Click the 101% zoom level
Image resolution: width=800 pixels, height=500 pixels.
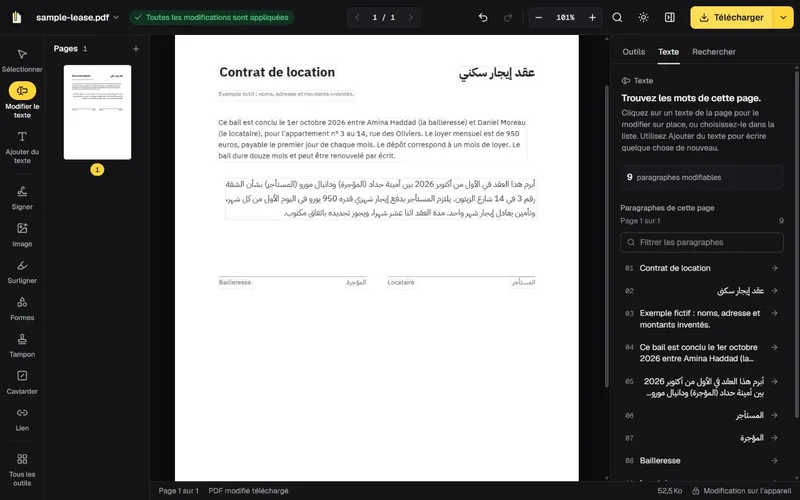pyautogui.click(x=565, y=17)
